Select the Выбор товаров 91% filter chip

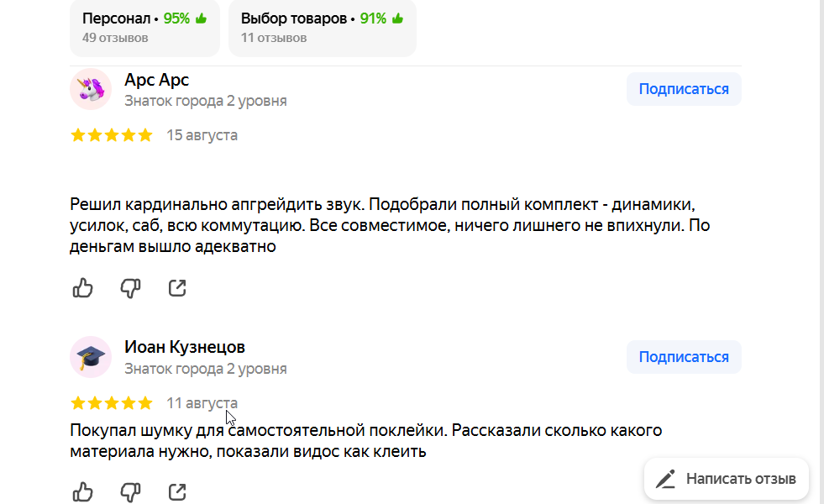coord(323,28)
